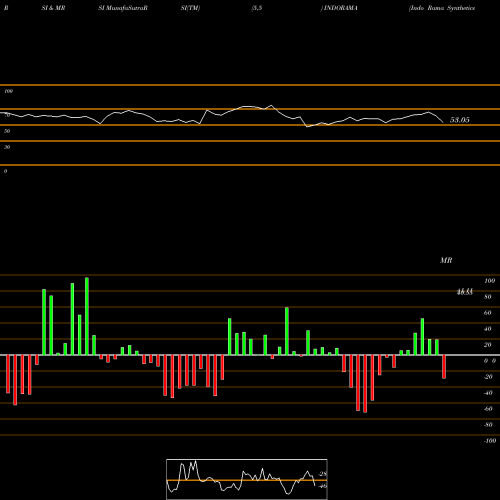Screen dimensions: 500x500
Task: Click the 20 label on MR axis
Action: pyautogui.click(x=488, y=345)
